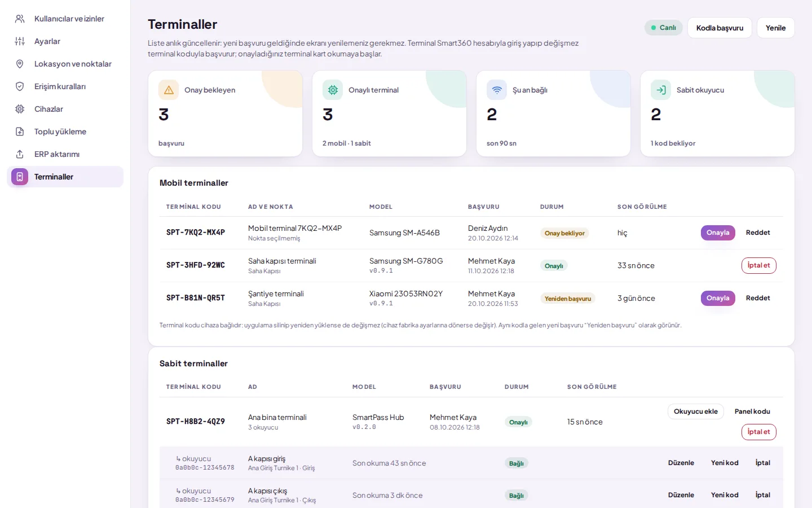Go to Ayarlar in the sidebar
Screen dimensions: 812x508
point(65,41)
